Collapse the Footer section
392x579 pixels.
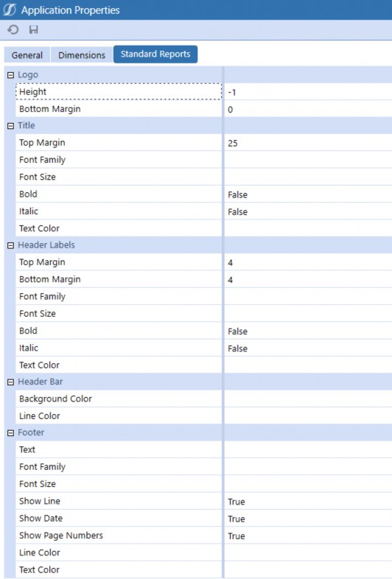pos(11,433)
